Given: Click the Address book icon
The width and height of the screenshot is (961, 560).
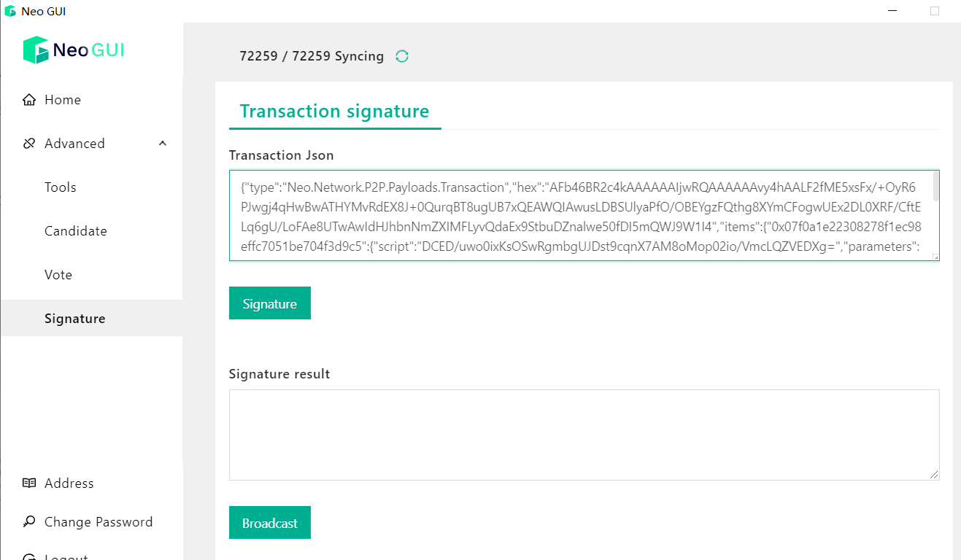Looking at the screenshot, I should click(x=29, y=483).
